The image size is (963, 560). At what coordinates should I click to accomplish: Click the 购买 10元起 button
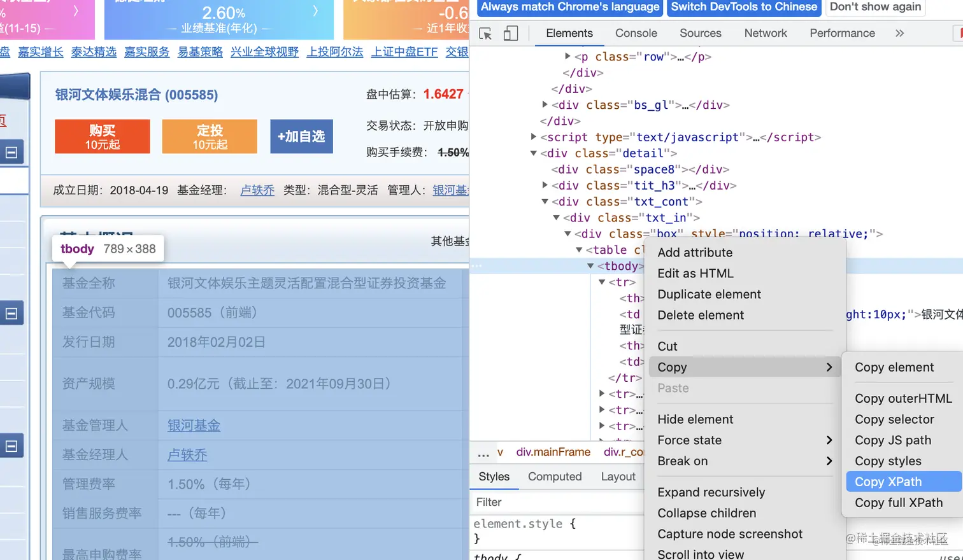click(x=102, y=136)
